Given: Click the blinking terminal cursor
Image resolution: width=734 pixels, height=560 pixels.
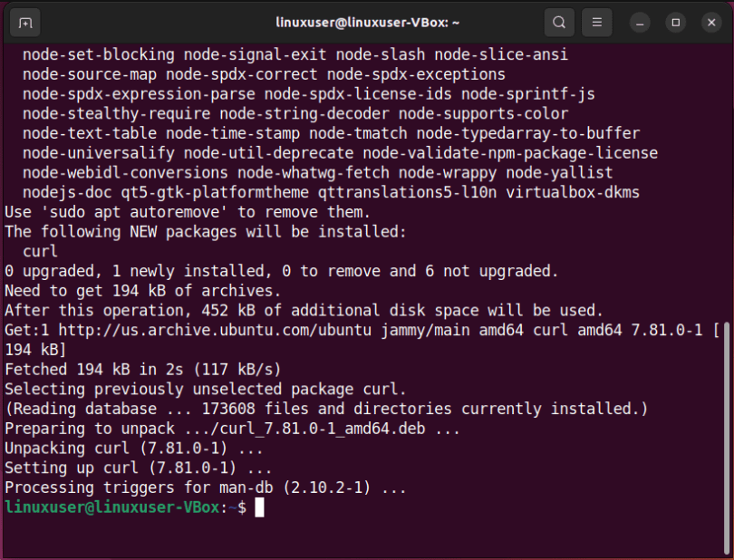Looking at the screenshot, I should (x=261, y=507).
